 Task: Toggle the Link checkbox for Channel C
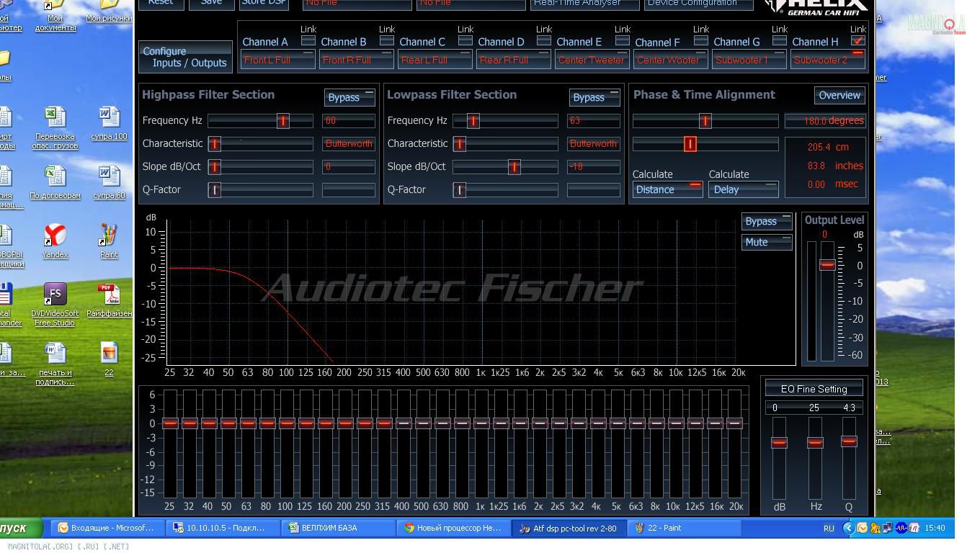465,40
